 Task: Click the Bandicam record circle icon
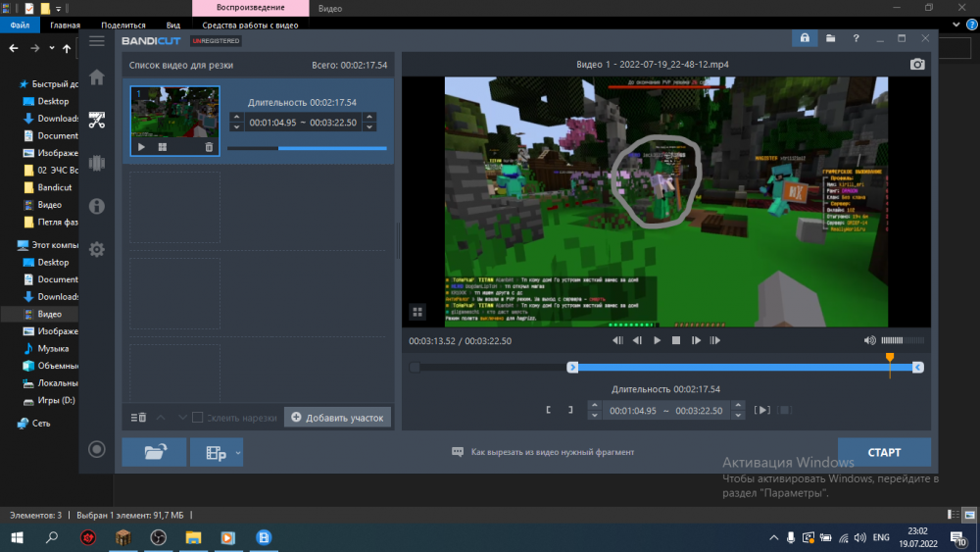click(x=97, y=449)
